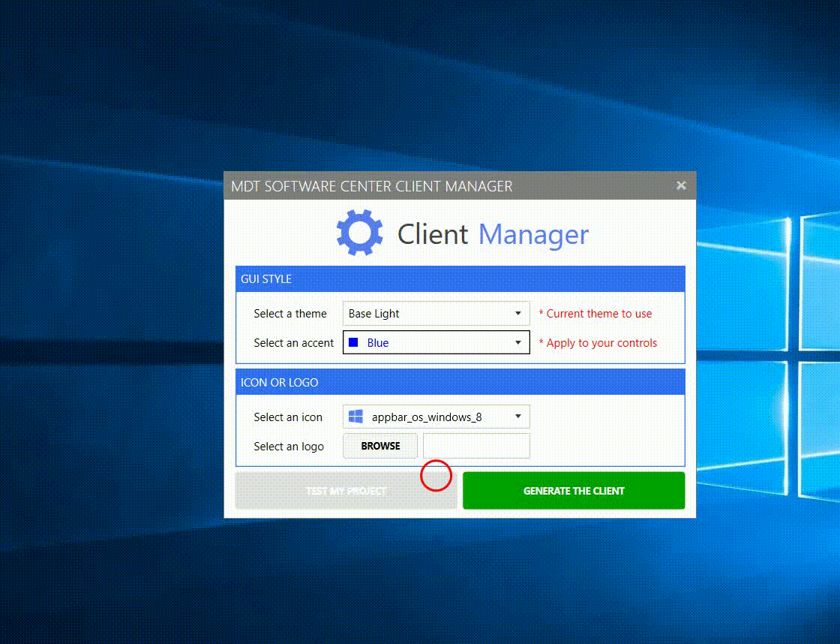Open the accent color dropdown
840x644 pixels.
click(520, 342)
